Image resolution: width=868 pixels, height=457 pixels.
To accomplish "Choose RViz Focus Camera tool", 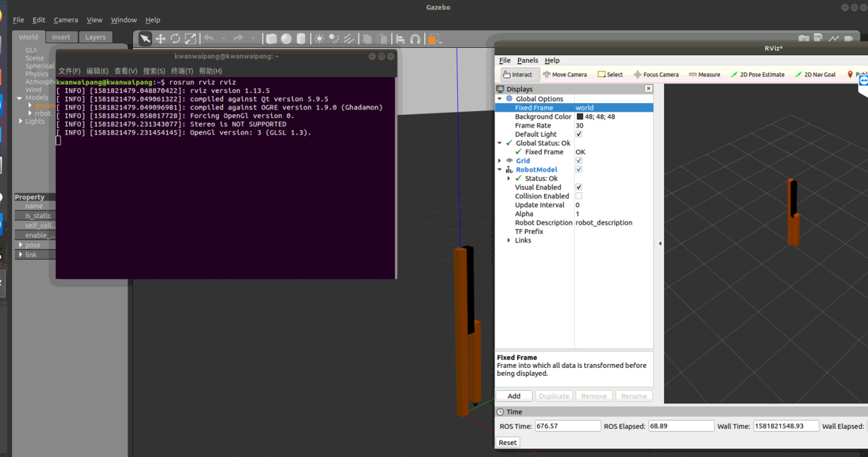I will (x=656, y=74).
